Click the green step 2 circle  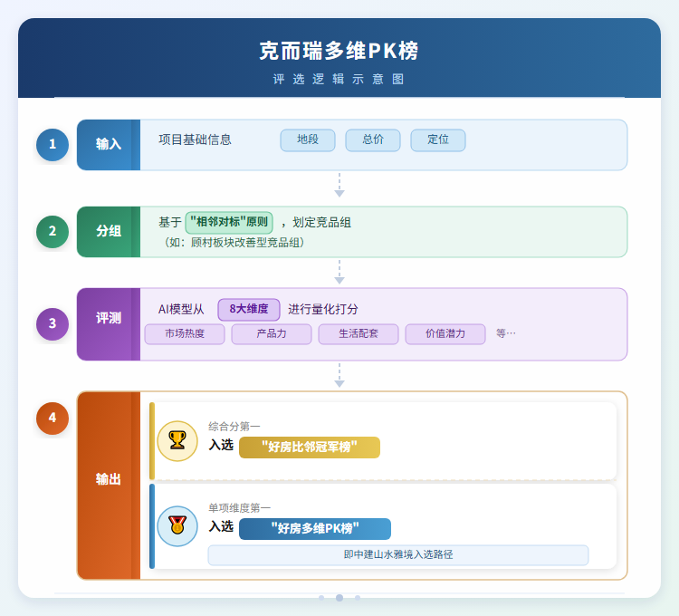point(53,231)
